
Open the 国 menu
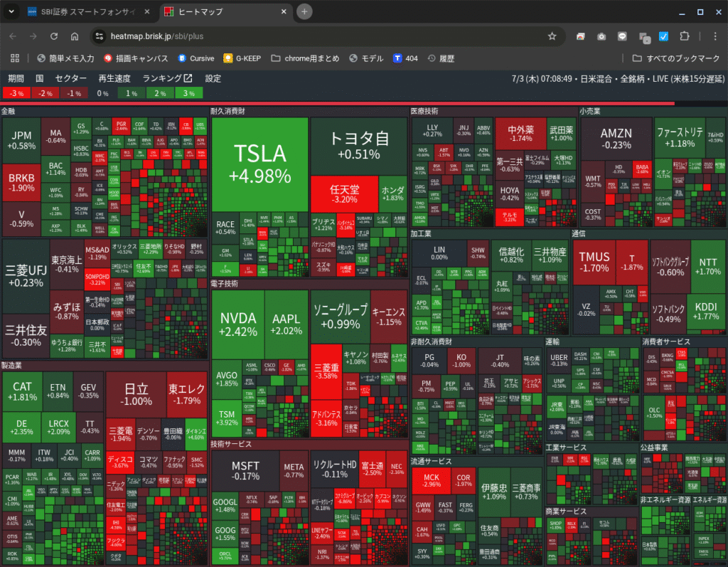(40, 78)
